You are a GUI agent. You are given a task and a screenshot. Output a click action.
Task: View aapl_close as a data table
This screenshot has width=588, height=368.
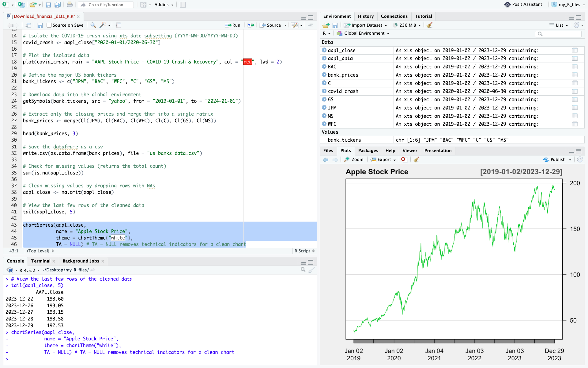click(x=575, y=50)
